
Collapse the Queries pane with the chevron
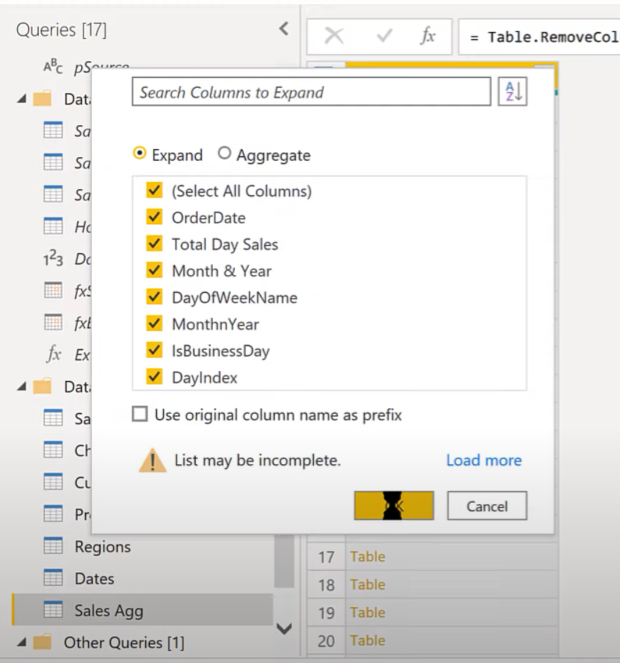(284, 29)
